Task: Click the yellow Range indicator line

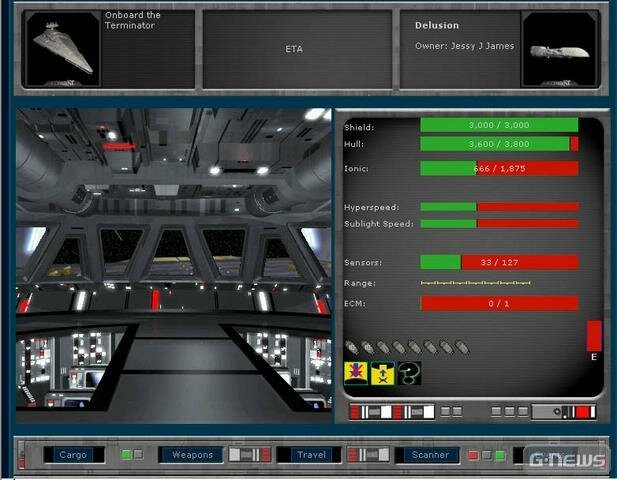Action: tap(475, 283)
